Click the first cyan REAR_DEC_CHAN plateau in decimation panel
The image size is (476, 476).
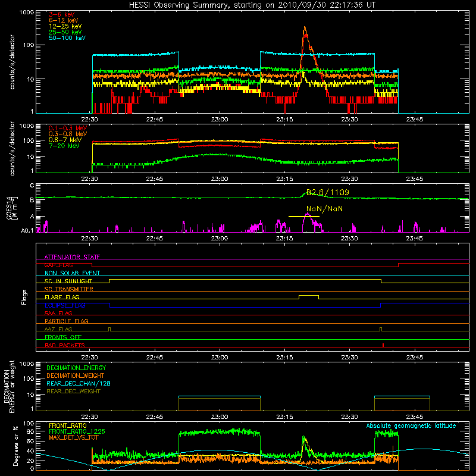point(220,396)
